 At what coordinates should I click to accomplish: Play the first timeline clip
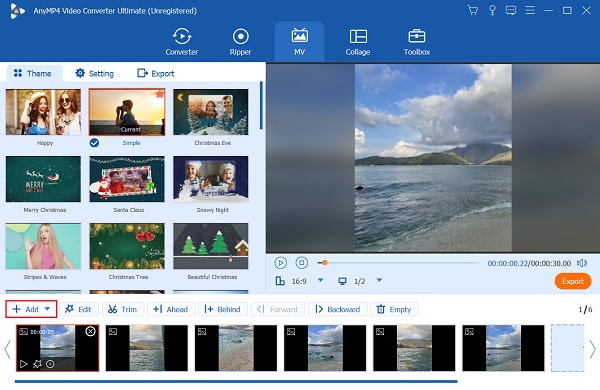click(x=23, y=364)
